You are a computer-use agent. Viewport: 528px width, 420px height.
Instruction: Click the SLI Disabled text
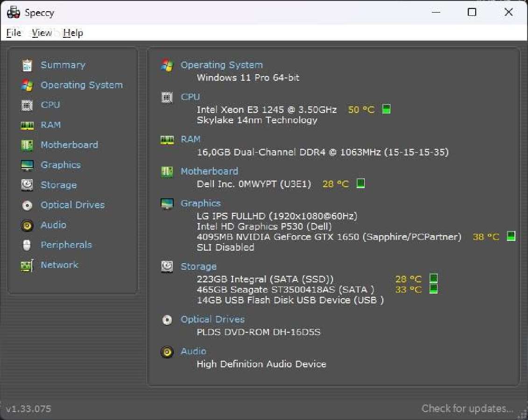(225, 247)
